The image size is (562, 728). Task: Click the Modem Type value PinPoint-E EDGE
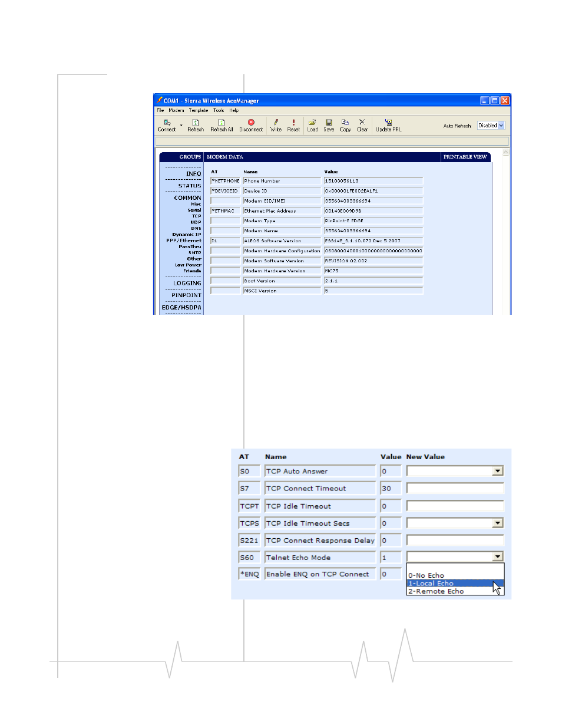click(x=373, y=221)
